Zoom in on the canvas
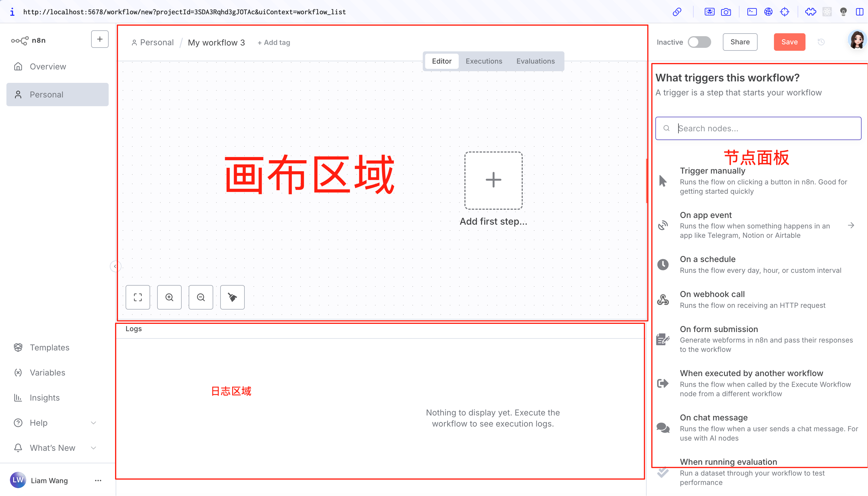Viewport: 868px width, 496px height. click(169, 297)
